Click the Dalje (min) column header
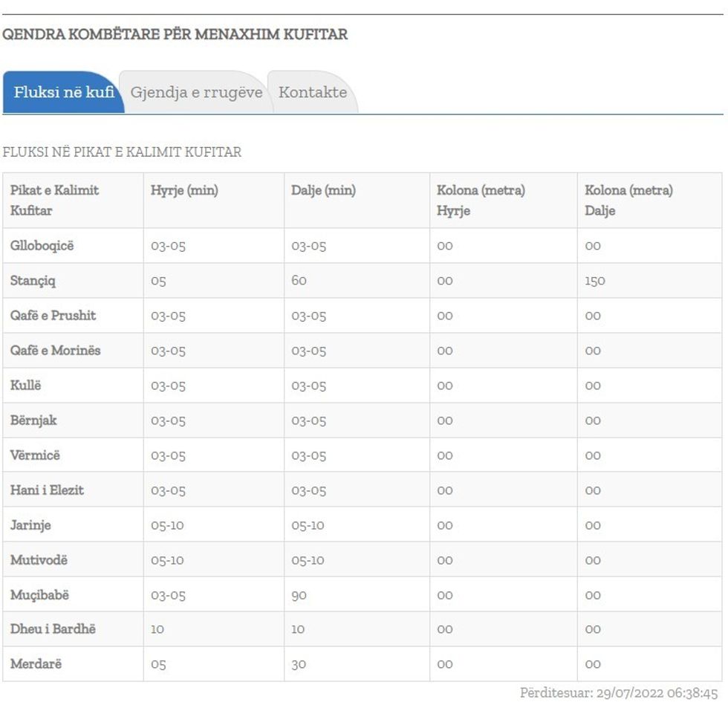The width and height of the screenshot is (728, 702). 323,191
